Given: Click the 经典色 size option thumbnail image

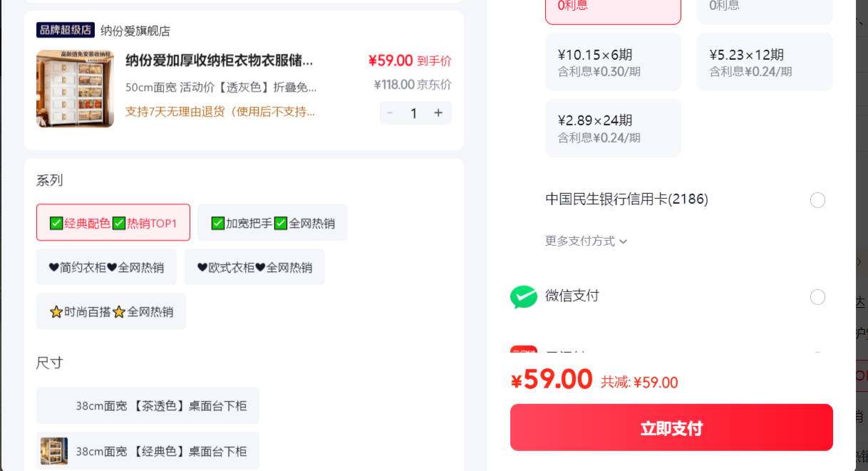Looking at the screenshot, I should (x=54, y=451).
